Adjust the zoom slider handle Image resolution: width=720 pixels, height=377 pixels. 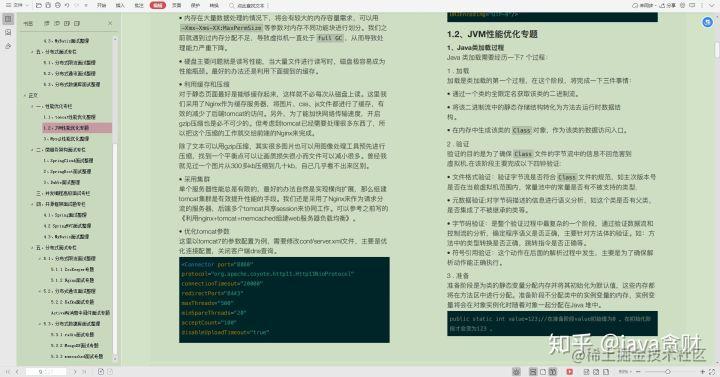668,371
